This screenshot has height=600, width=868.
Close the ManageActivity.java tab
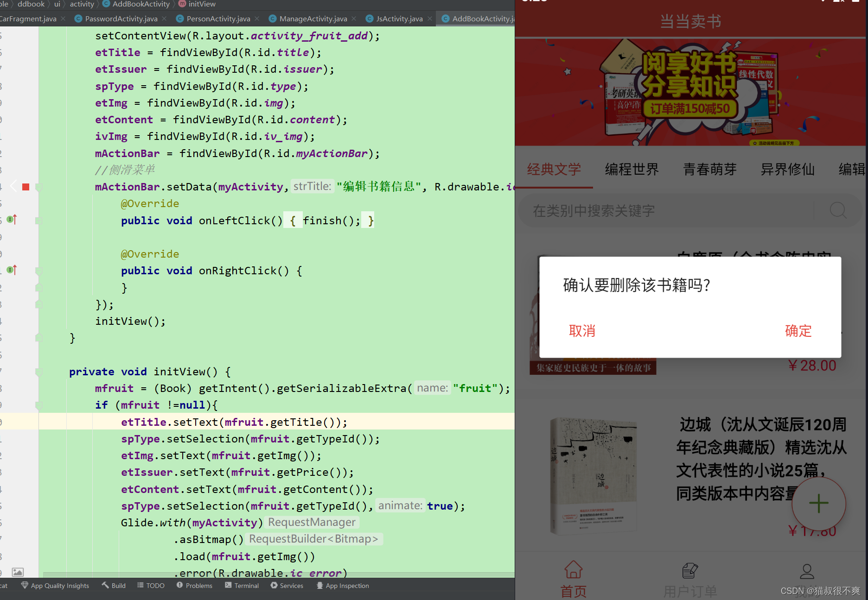354,19
